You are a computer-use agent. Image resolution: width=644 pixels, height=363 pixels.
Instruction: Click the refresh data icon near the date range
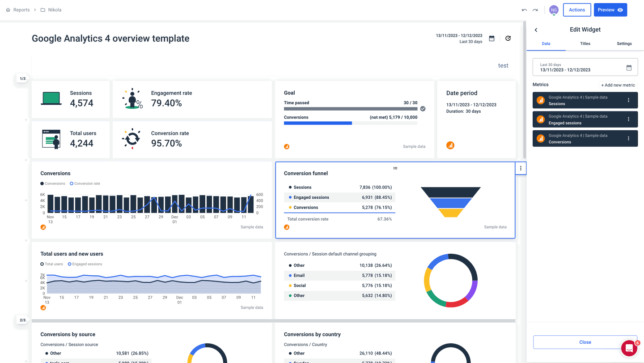pos(508,38)
